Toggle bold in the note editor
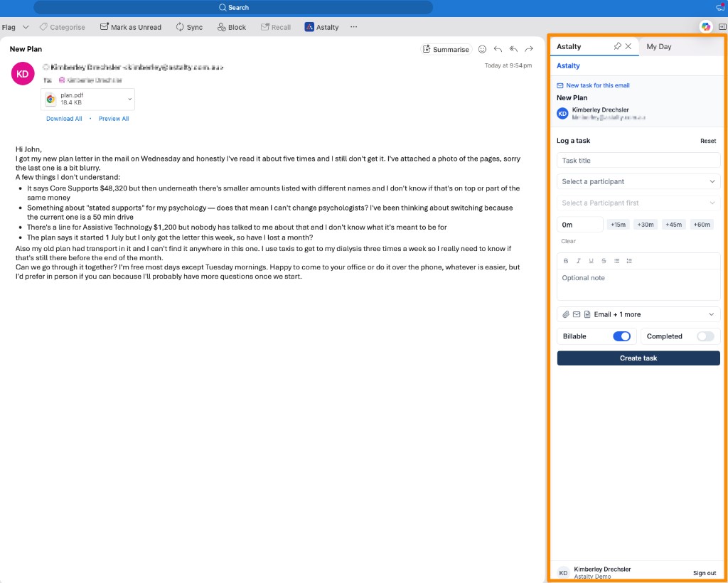 click(x=566, y=261)
